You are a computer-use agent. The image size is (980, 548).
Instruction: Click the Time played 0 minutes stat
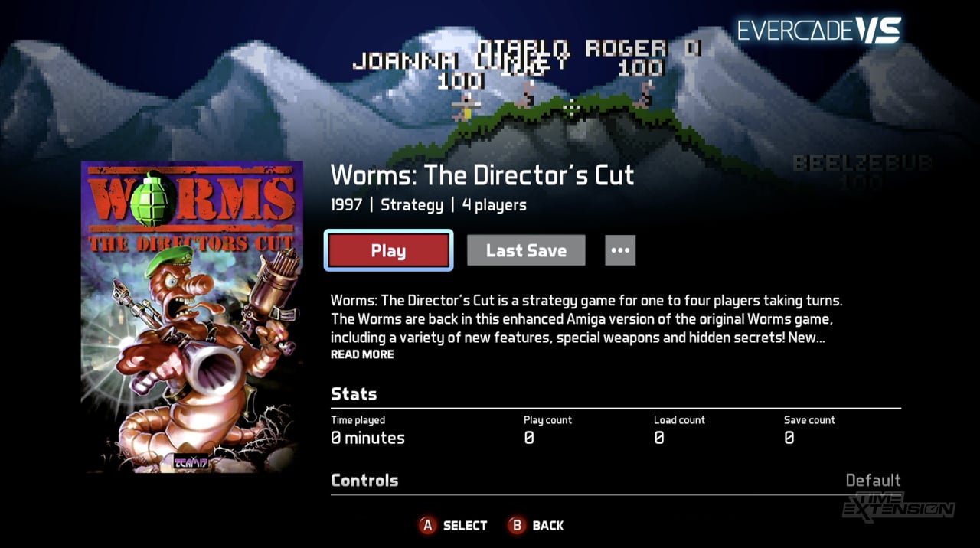(367, 430)
